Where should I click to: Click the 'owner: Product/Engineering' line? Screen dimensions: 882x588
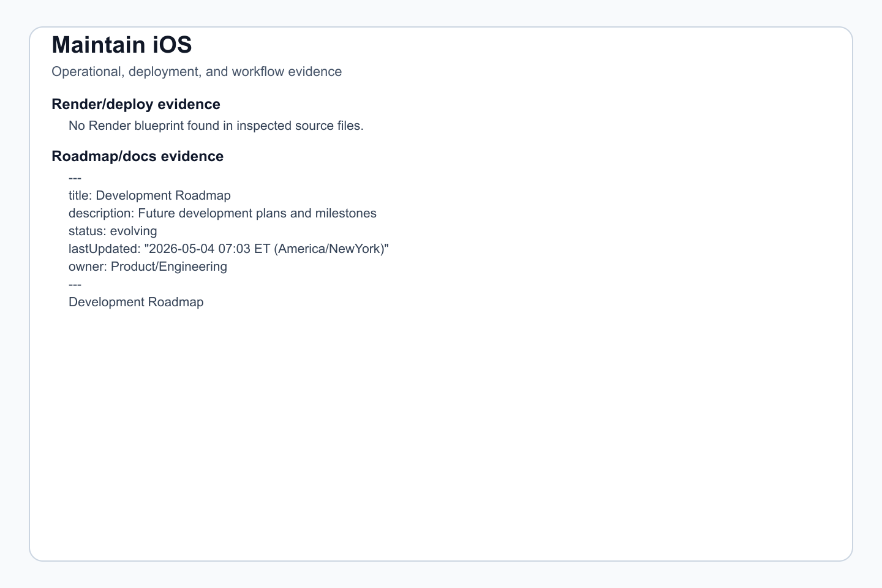(x=148, y=266)
